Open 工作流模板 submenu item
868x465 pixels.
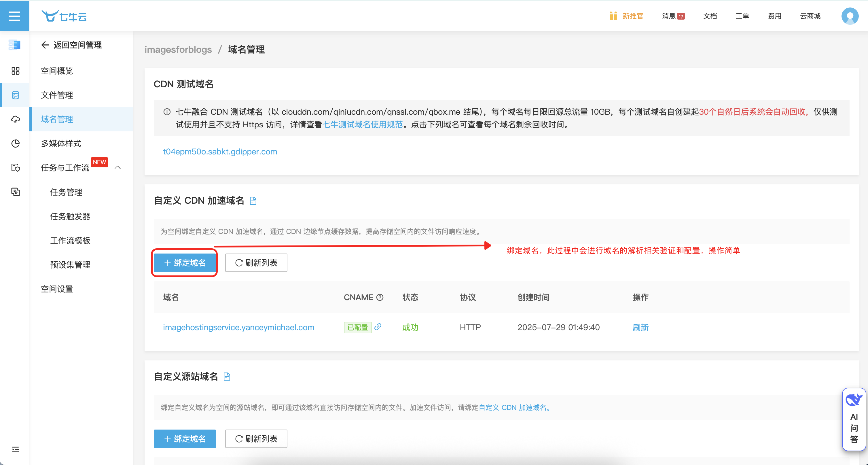70,241
